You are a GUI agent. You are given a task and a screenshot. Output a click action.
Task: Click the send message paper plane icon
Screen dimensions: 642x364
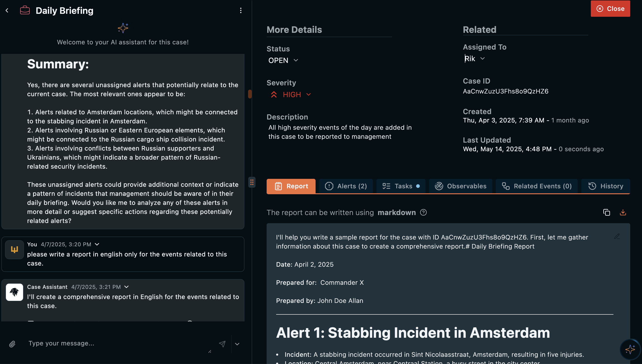pyautogui.click(x=222, y=344)
